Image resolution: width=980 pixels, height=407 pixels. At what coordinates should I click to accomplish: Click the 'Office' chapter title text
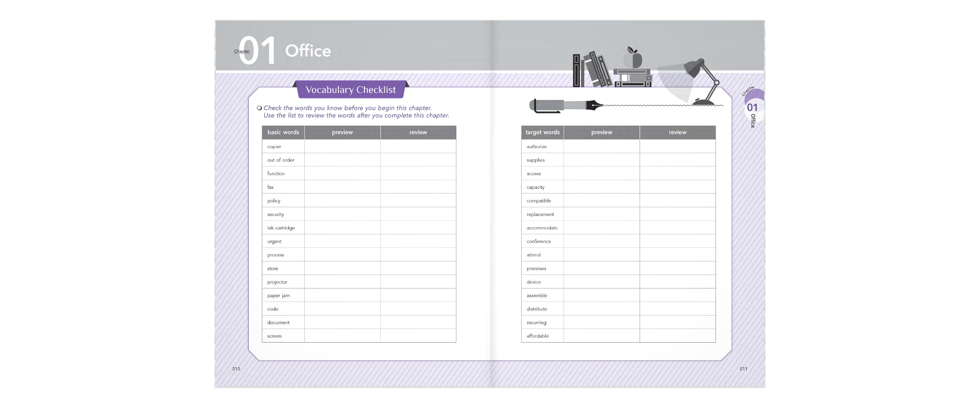point(308,51)
